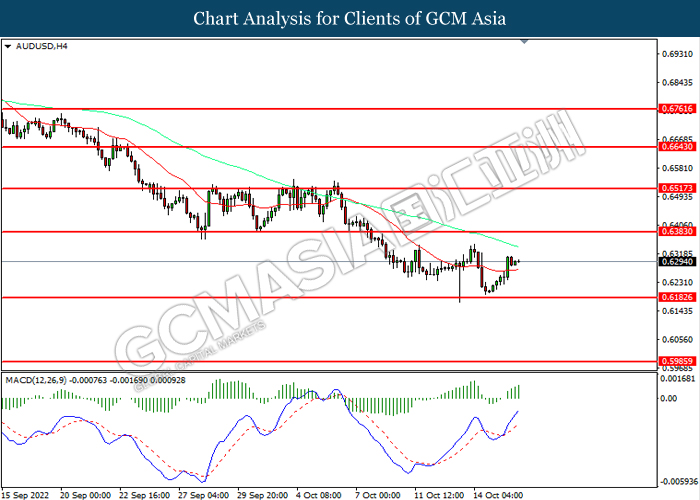The height and width of the screenshot is (500, 700).
Task: Select the 0.67616 resistance price label
Action: pos(678,108)
